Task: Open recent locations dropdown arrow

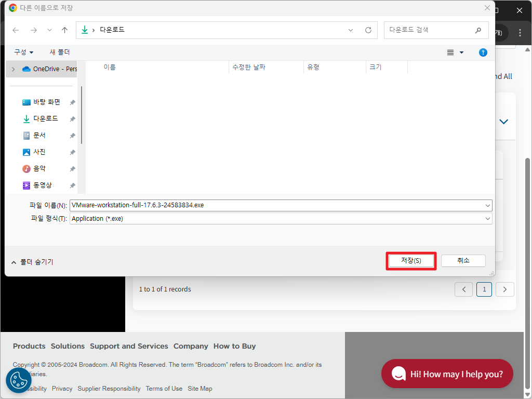Action: [49, 30]
